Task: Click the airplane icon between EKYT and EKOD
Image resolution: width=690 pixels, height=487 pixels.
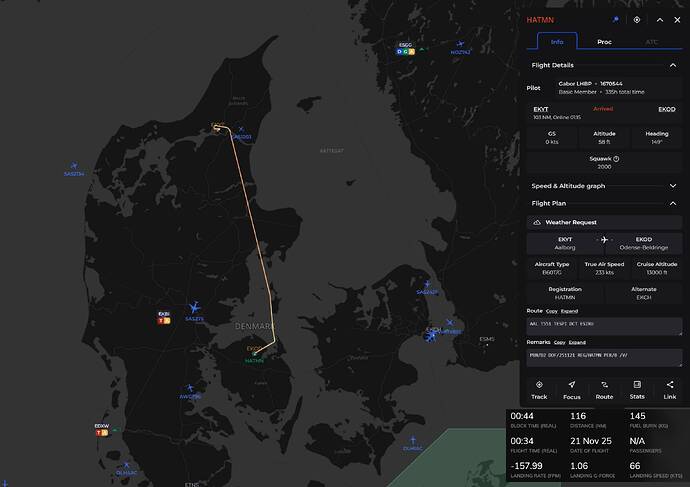Action: pyautogui.click(x=604, y=240)
